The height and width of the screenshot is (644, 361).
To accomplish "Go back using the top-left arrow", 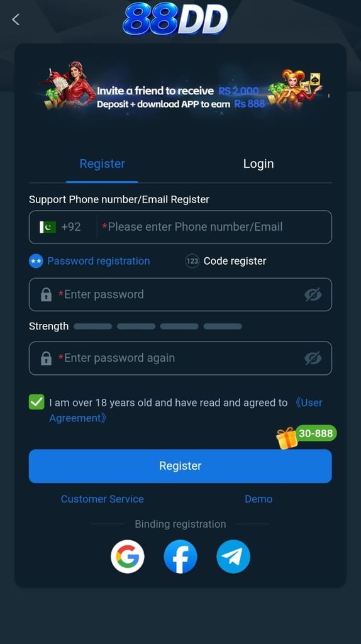I will pyautogui.click(x=16, y=19).
